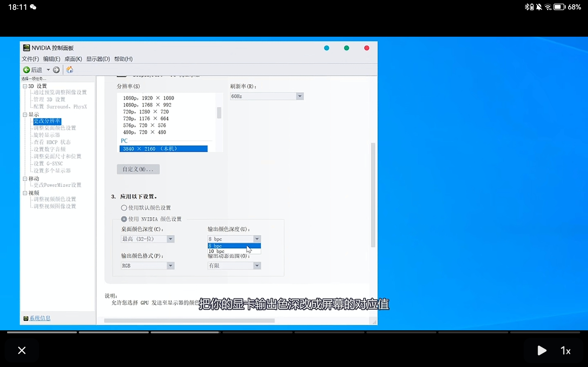
Task: Click the green Back arrow icon
Action: [26, 70]
